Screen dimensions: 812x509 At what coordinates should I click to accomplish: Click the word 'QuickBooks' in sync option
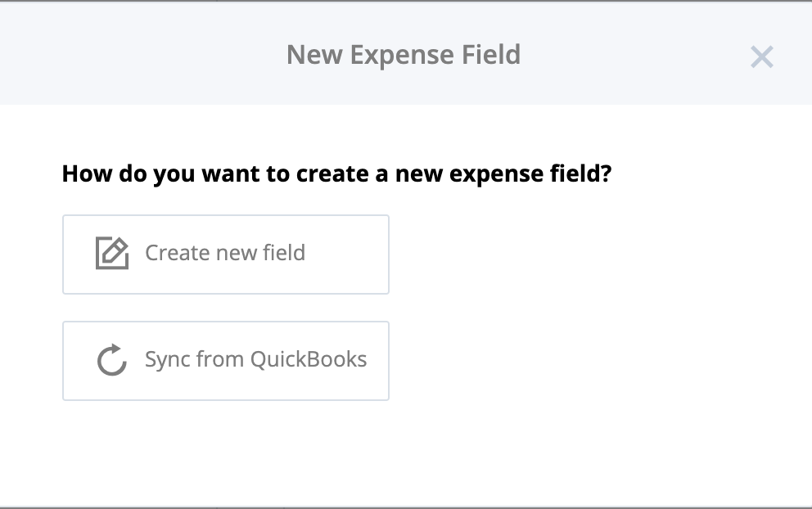click(309, 359)
